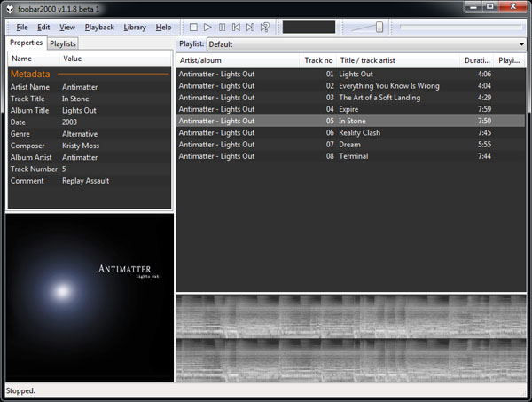Open the Edit menu
Screen dimensions: 532x402
[43, 28]
